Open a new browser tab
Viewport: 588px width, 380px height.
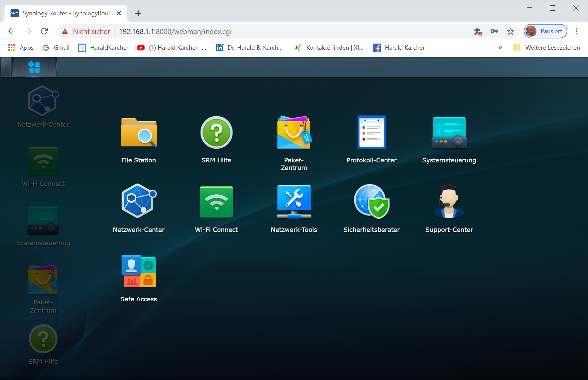pos(138,13)
